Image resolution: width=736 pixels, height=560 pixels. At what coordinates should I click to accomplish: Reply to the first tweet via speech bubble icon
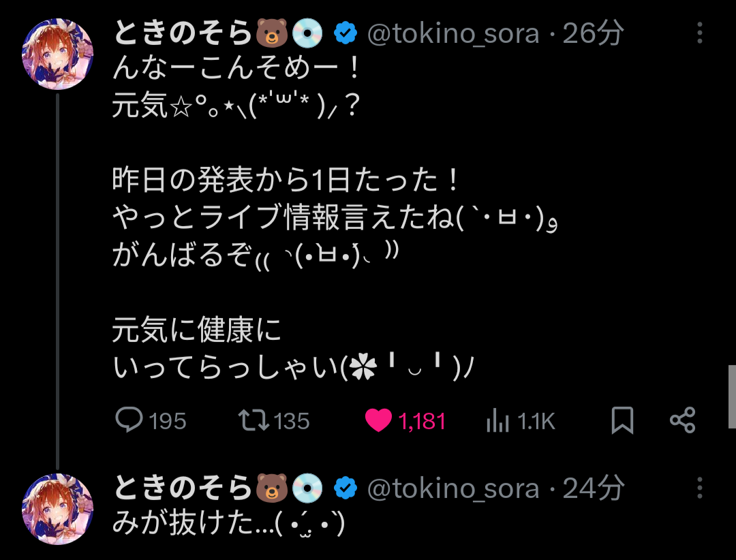click(x=129, y=420)
